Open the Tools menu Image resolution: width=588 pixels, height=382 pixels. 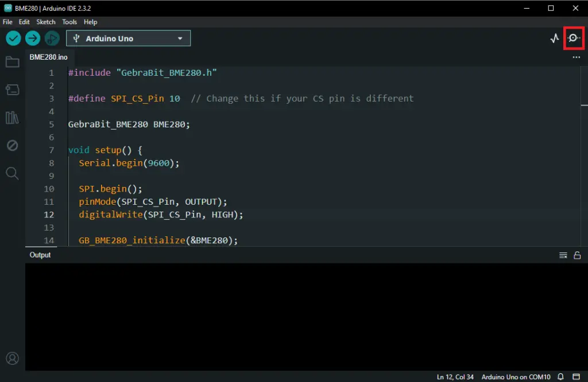pyautogui.click(x=69, y=22)
